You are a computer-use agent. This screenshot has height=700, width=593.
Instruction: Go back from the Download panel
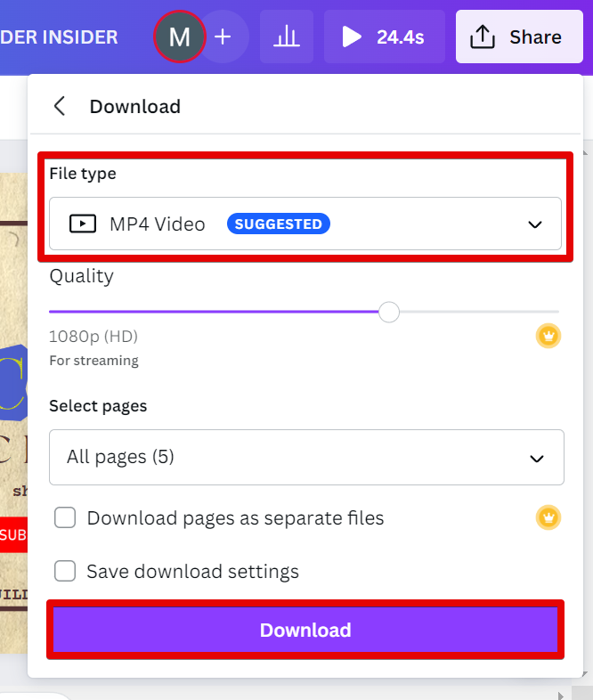pos(60,107)
